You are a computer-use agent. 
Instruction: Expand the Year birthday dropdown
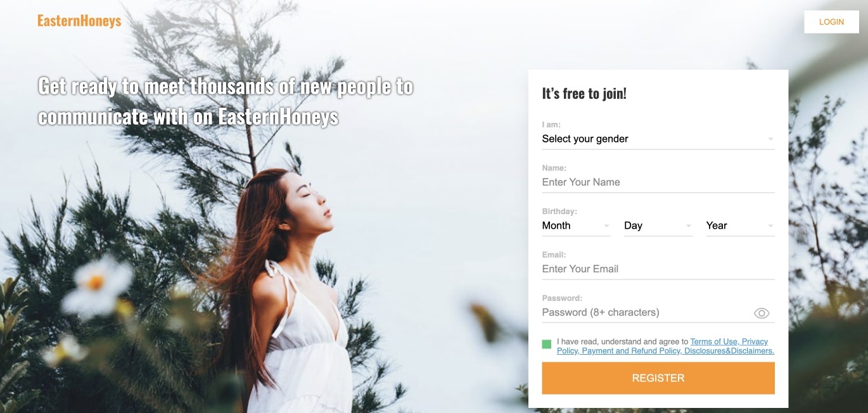click(741, 226)
